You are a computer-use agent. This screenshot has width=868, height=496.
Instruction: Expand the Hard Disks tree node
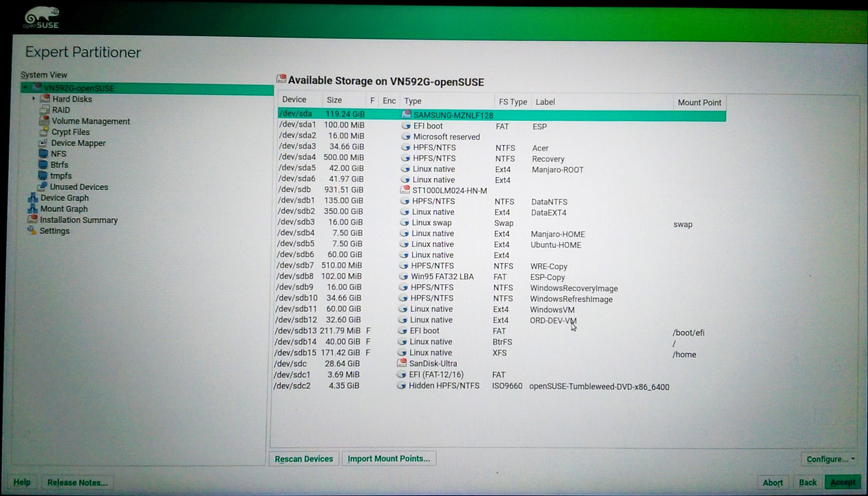[34, 99]
